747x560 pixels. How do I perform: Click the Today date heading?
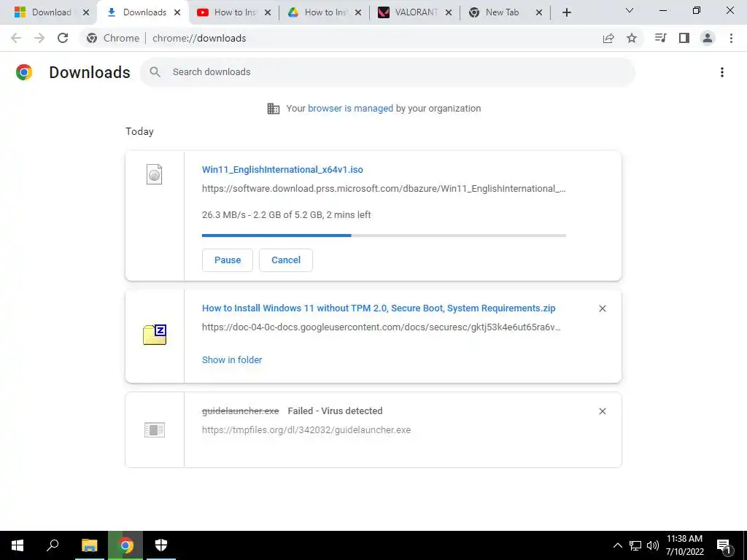click(x=139, y=132)
